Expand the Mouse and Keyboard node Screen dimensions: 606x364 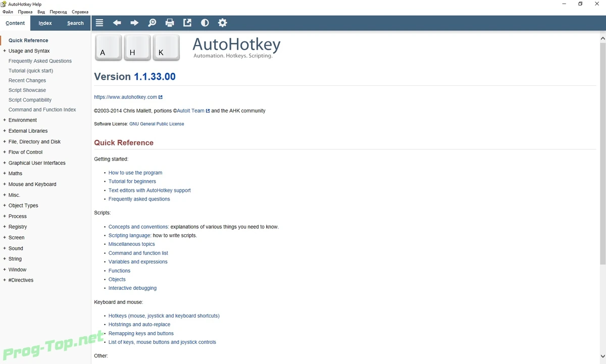5,184
